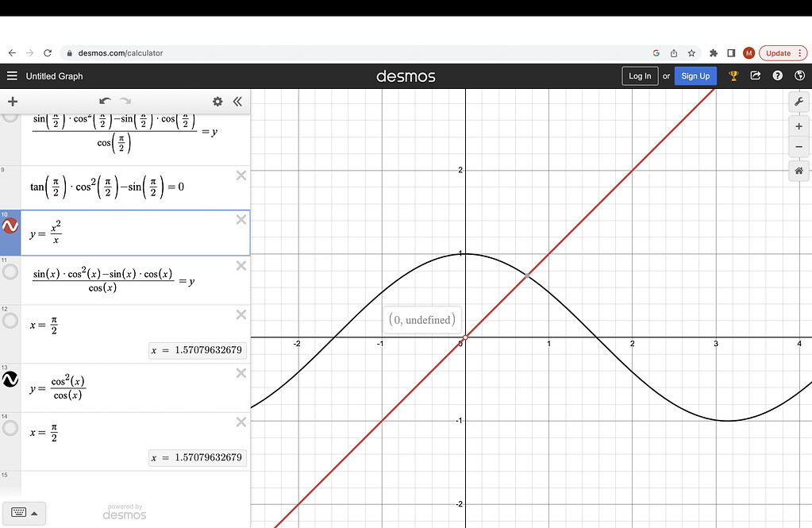Image resolution: width=812 pixels, height=528 pixels.
Task: Open the hamburger main menu
Action: pos(11,75)
